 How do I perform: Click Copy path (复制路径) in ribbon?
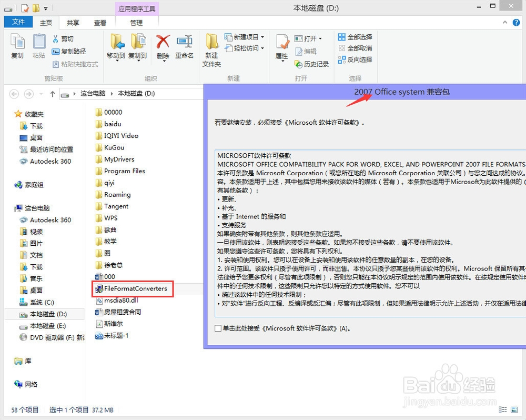point(69,52)
